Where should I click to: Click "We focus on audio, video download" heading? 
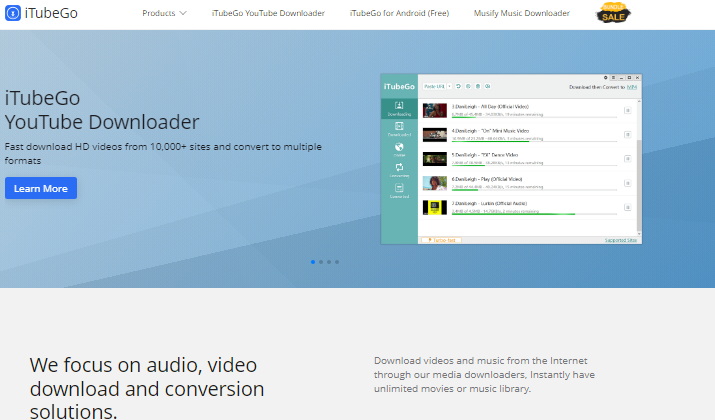(x=147, y=388)
